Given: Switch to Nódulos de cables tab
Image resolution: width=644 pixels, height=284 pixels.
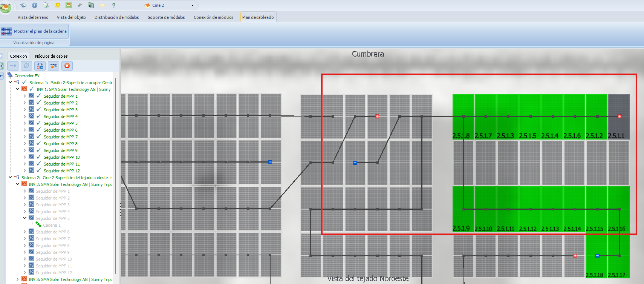Looking at the screenshot, I should [x=51, y=56].
